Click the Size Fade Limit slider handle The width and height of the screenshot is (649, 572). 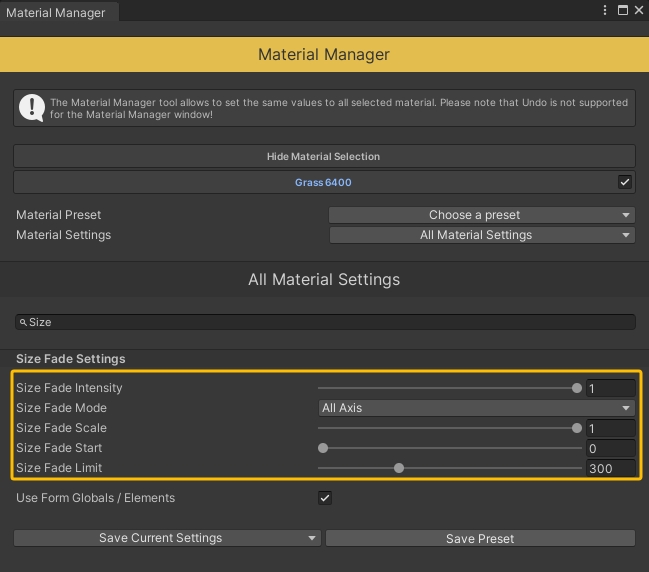(399, 468)
